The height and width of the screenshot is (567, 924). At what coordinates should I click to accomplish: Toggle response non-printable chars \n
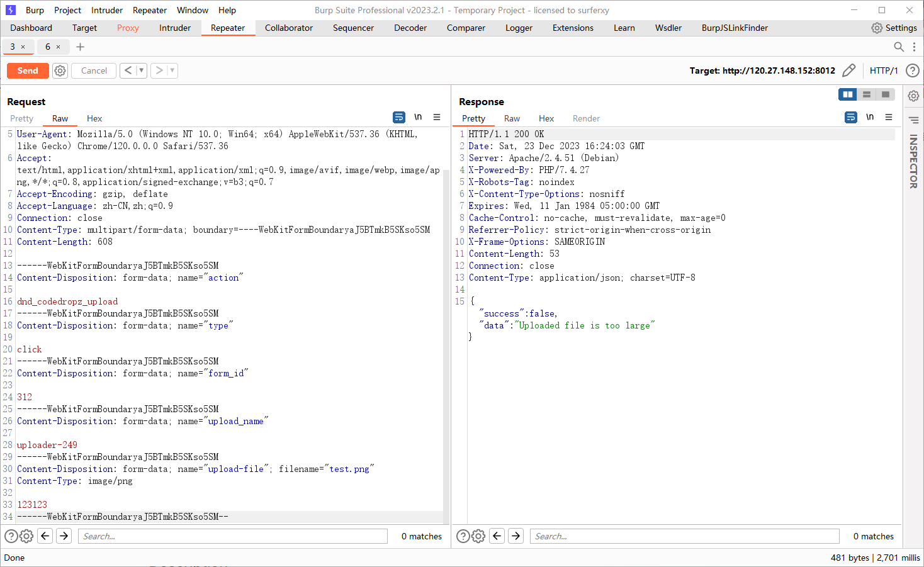click(870, 117)
